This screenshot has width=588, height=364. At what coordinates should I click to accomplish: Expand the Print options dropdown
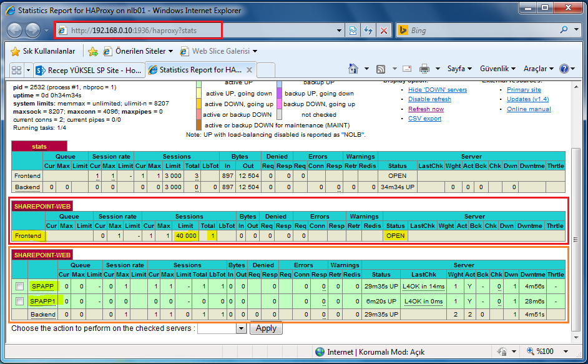438,69
